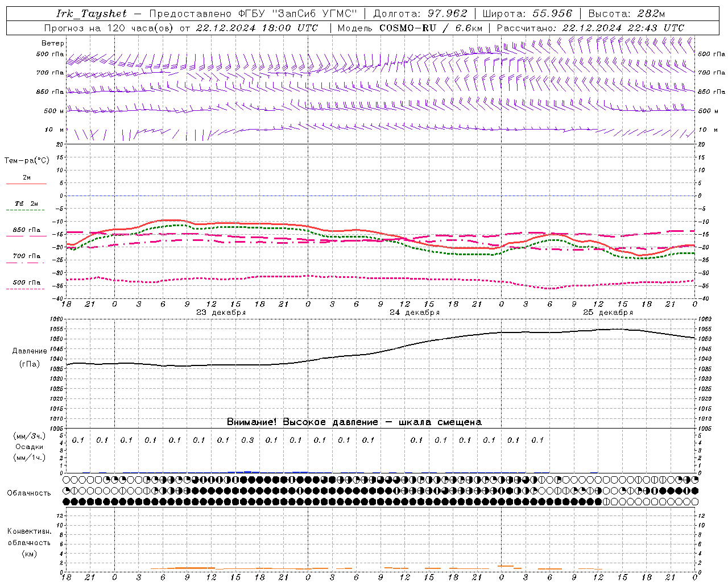Click the 'Долгота: 97.962' longitude value
728x582 pixels.
coord(420,14)
